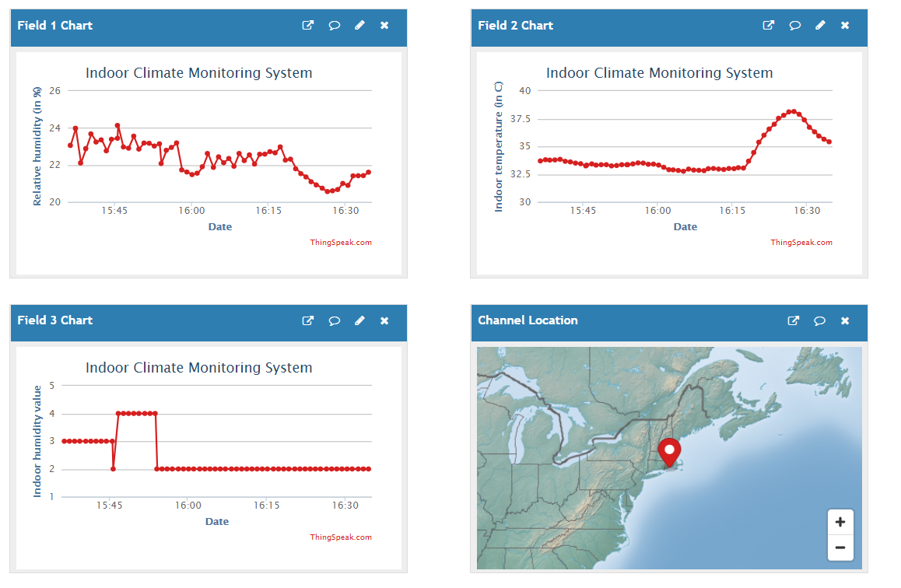
Task: Close the Field 3 Chart panel
Action: pyautogui.click(x=384, y=320)
